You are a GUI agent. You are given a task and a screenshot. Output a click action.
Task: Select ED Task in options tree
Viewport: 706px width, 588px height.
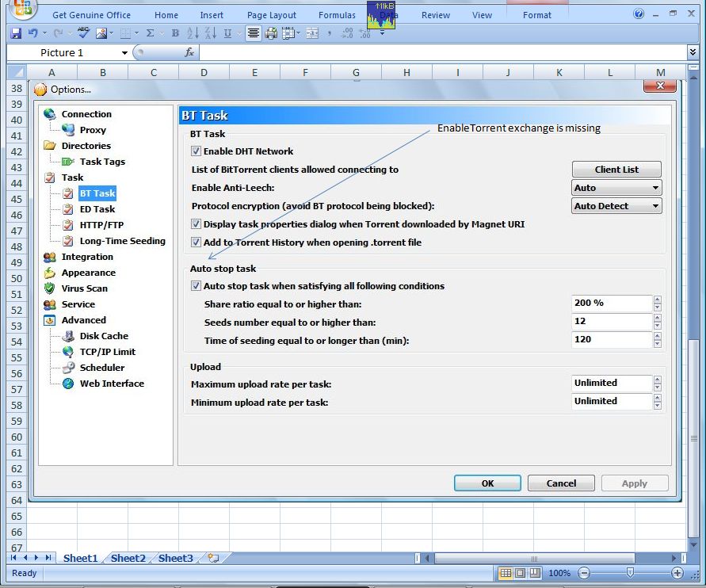pos(97,209)
